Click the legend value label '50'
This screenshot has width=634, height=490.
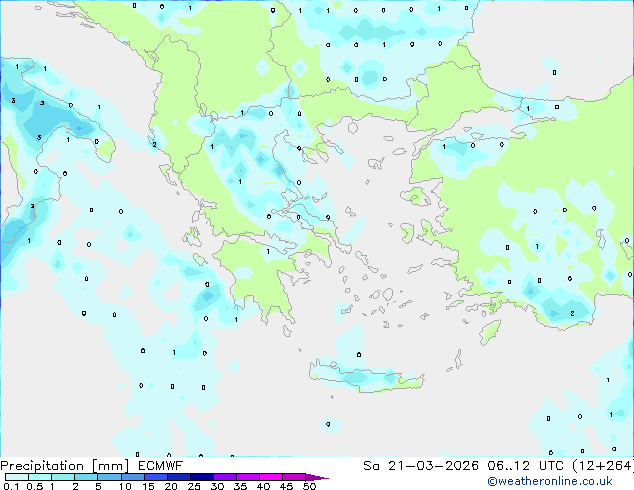[309, 486]
